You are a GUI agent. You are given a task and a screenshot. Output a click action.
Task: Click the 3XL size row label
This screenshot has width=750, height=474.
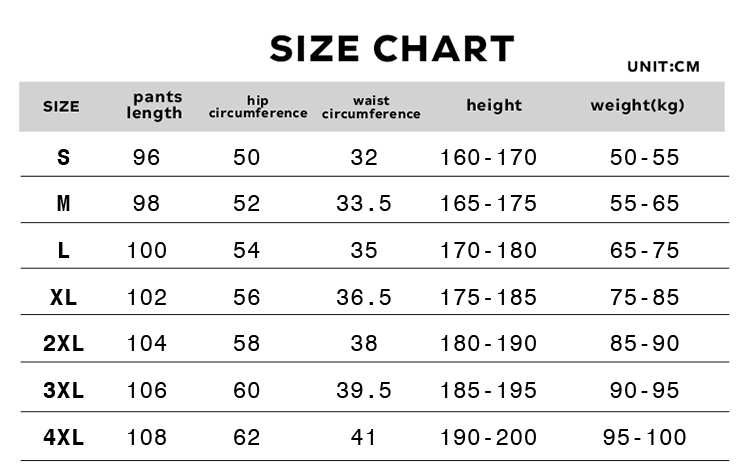pyautogui.click(x=63, y=390)
